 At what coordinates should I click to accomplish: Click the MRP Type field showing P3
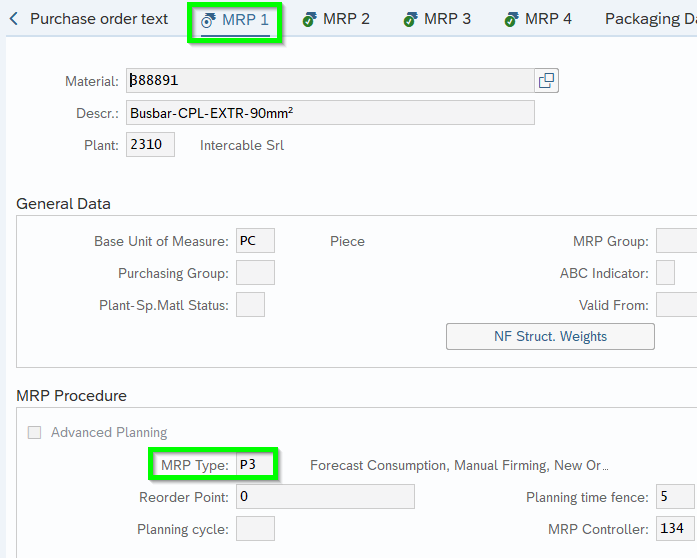[x=255, y=465]
